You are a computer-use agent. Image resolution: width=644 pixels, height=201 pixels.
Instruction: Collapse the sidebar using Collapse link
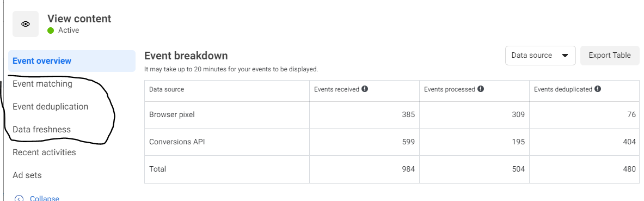44,198
